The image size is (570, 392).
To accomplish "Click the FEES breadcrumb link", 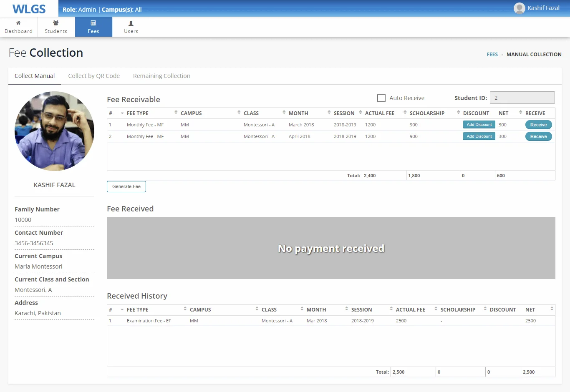I will [492, 55].
